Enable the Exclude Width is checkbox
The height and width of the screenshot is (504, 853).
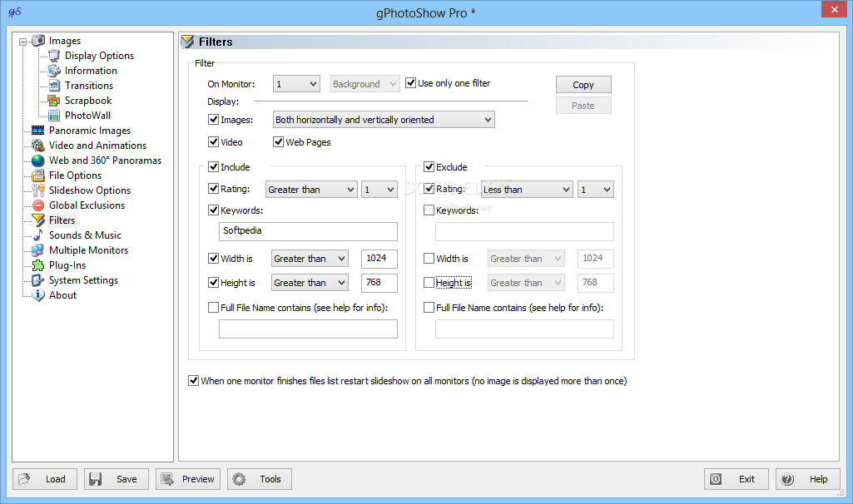[x=429, y=259]
